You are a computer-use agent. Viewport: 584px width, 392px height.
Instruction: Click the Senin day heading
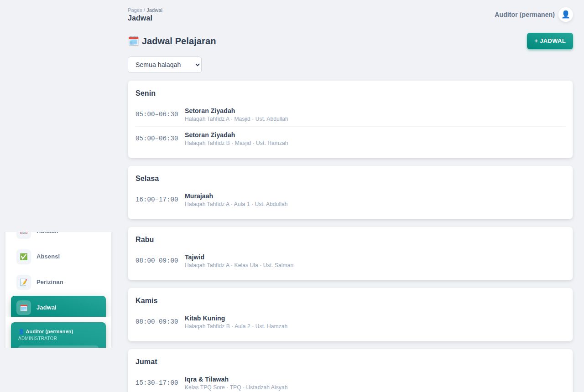(146, 93)
